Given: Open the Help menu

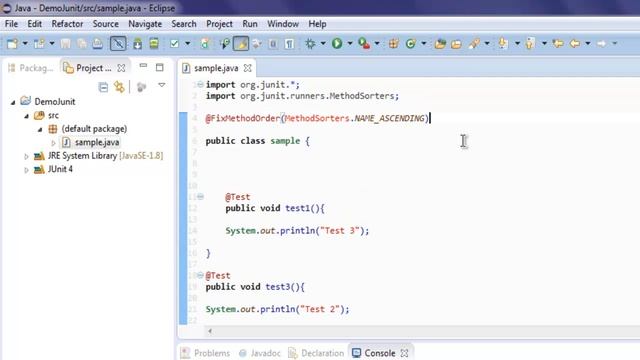Looking at the screenshot, I should [317, 24].
